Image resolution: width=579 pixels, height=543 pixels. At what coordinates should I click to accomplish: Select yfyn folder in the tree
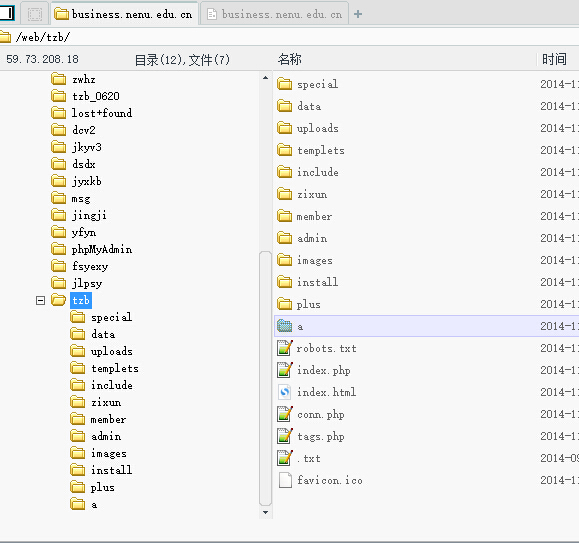[84, 232]
